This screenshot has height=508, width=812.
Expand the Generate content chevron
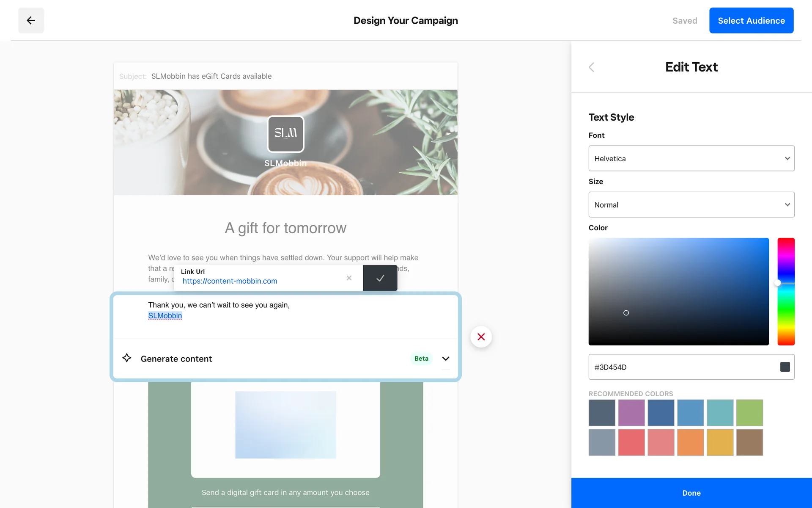(445, 359)
